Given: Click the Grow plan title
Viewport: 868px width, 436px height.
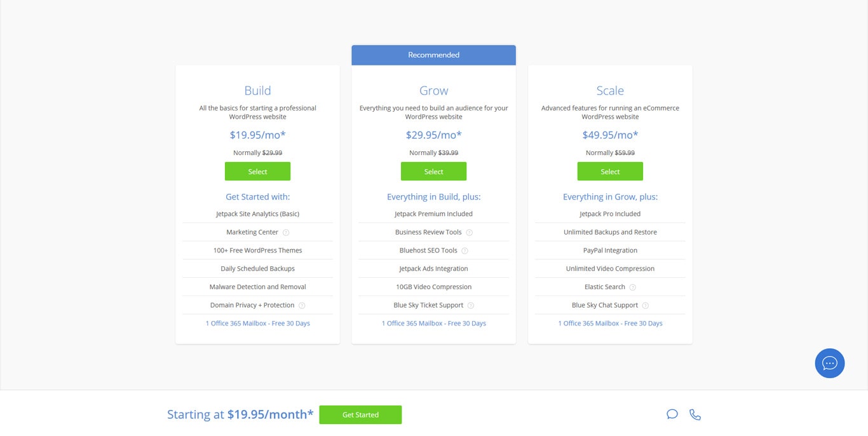Looking at the screenshot, I should tap(433, 91).
